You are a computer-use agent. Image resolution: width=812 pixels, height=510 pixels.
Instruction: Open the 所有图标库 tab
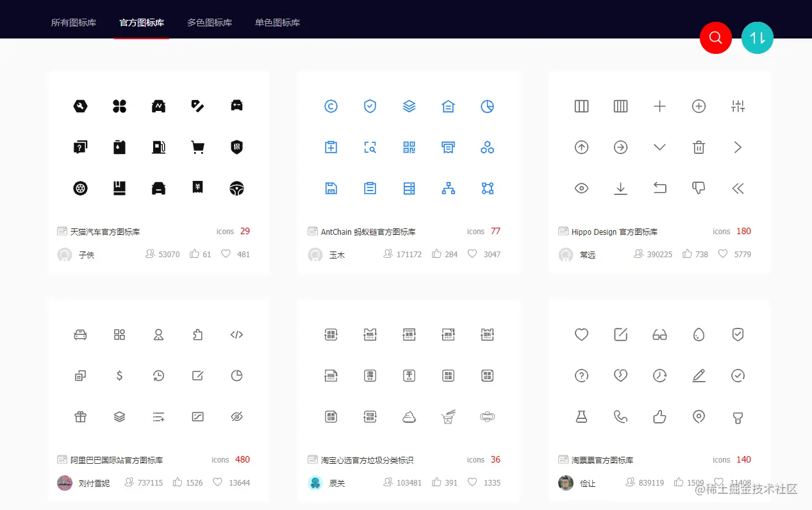click(74, 22)
